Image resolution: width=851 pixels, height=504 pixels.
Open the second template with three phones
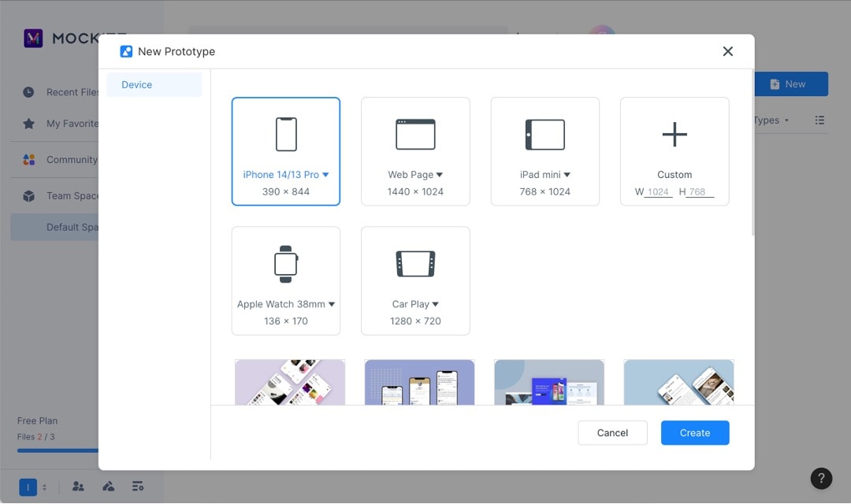pyautogui.click(x=419, y=383)
